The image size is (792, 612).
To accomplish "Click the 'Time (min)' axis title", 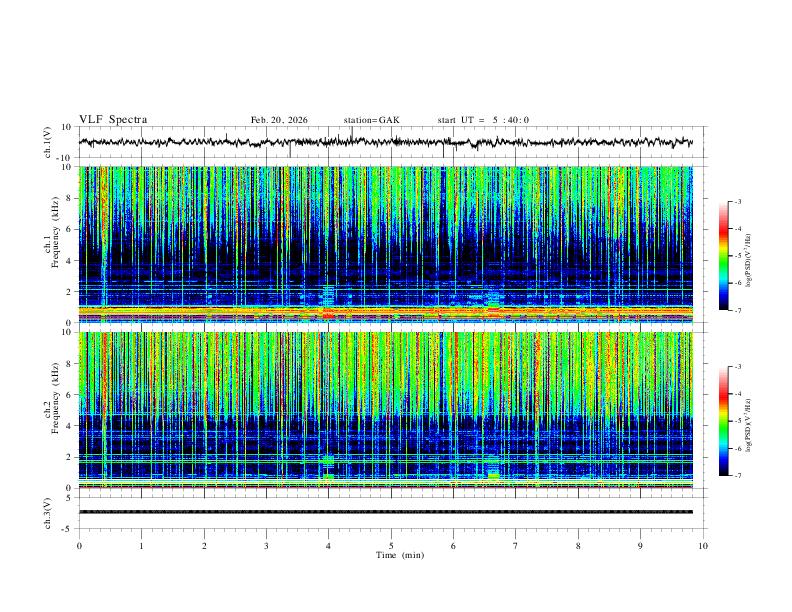I will [400, 555].
